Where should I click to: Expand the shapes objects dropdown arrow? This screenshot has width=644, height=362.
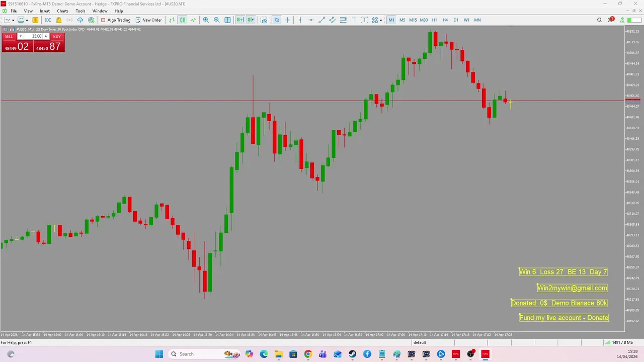click(381, 20)
